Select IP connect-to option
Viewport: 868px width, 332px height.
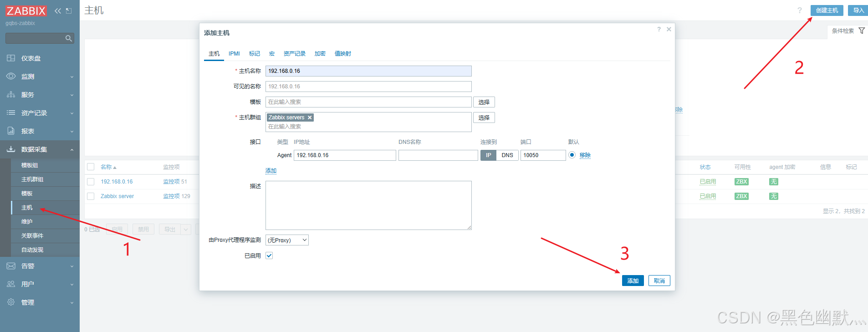(x=488, y=155)
